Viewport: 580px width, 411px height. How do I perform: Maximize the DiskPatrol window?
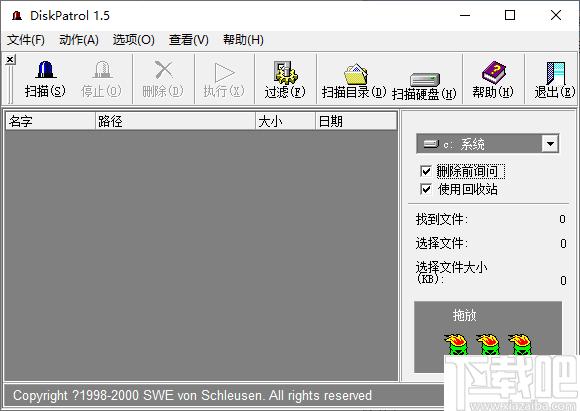pyautogui.click(x=510, y=16)
